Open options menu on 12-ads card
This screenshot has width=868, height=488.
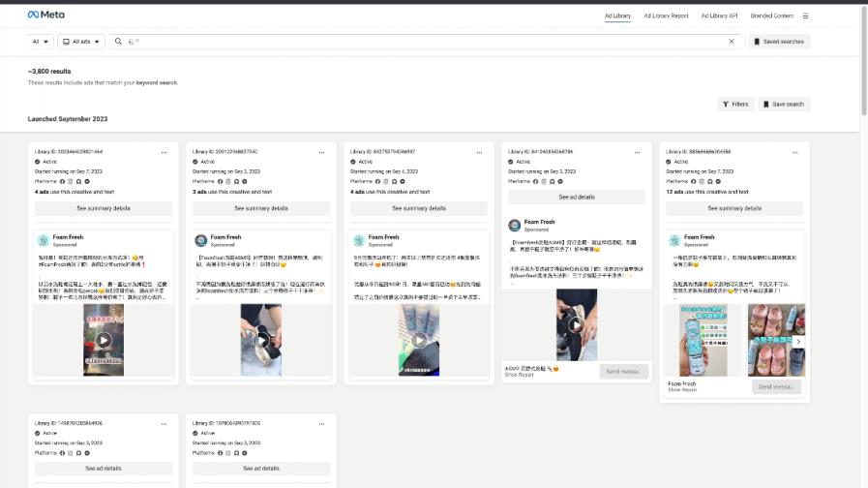pyautogui.click(x=794, y=152)
